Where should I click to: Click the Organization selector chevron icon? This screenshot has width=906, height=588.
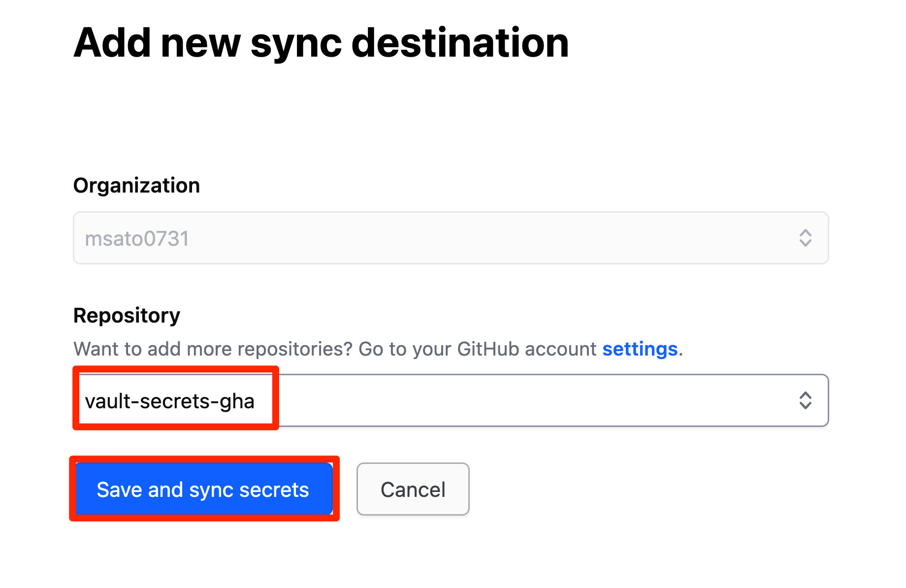pyautogui.click(x=807, y=238)
